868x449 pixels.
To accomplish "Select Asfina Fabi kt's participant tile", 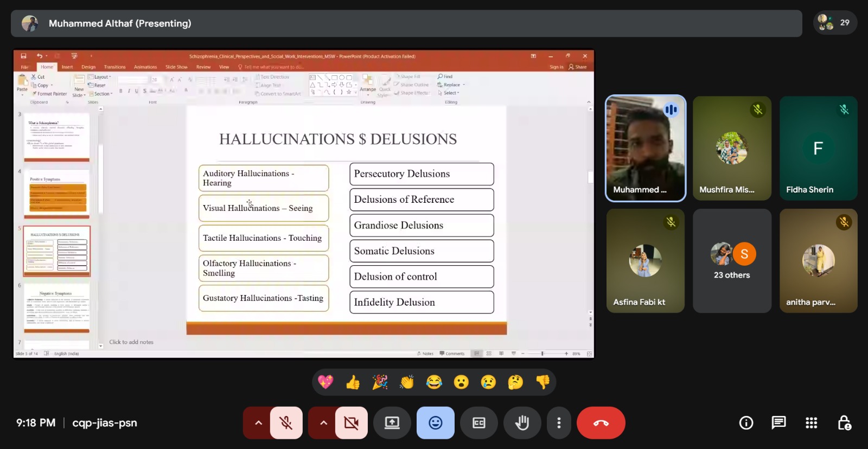I will point(645,261).
